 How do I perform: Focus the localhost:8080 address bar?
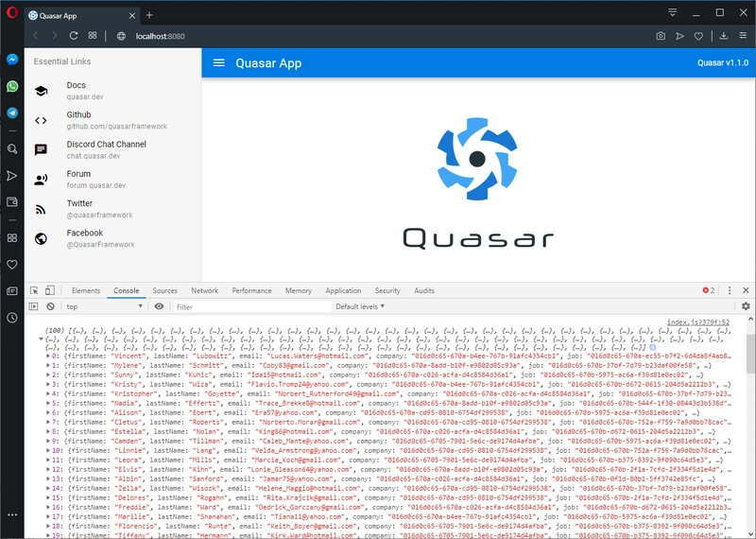pos(160,36)
